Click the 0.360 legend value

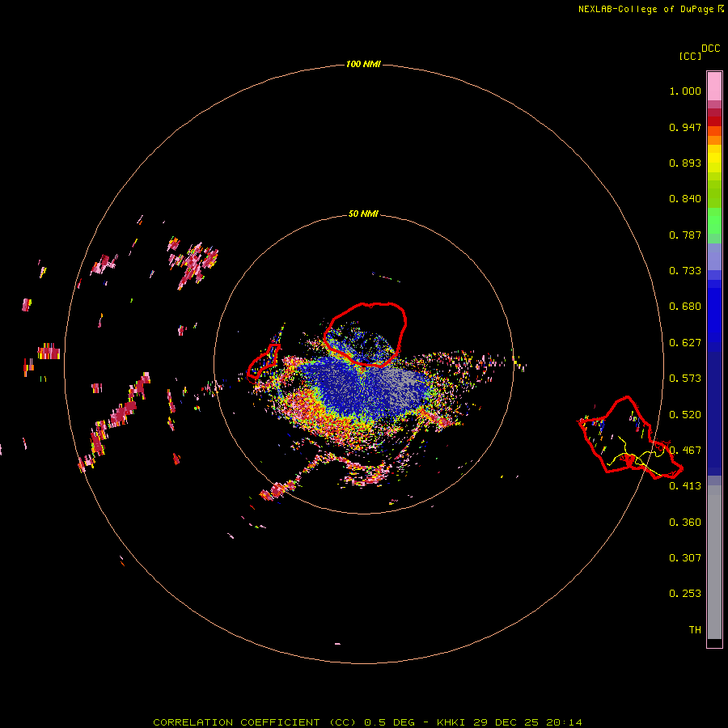(x=685, y=523)
